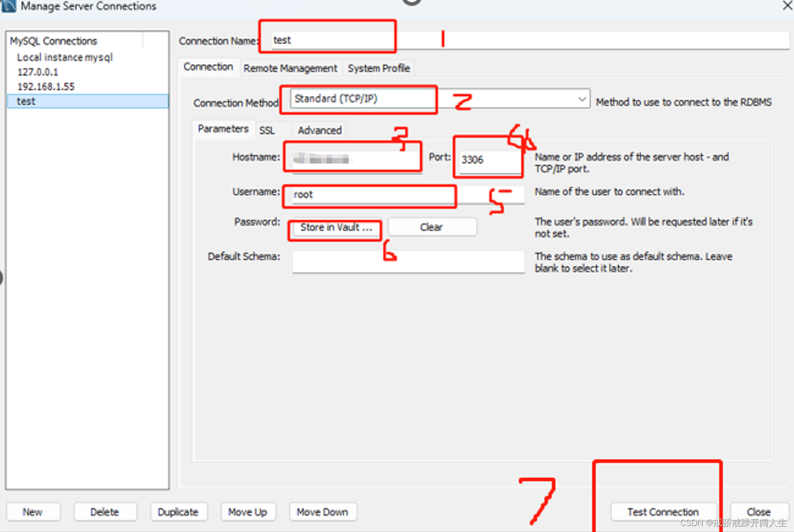Click the Connection Name field
Screen dimensions: 794x532
(530, 40)
